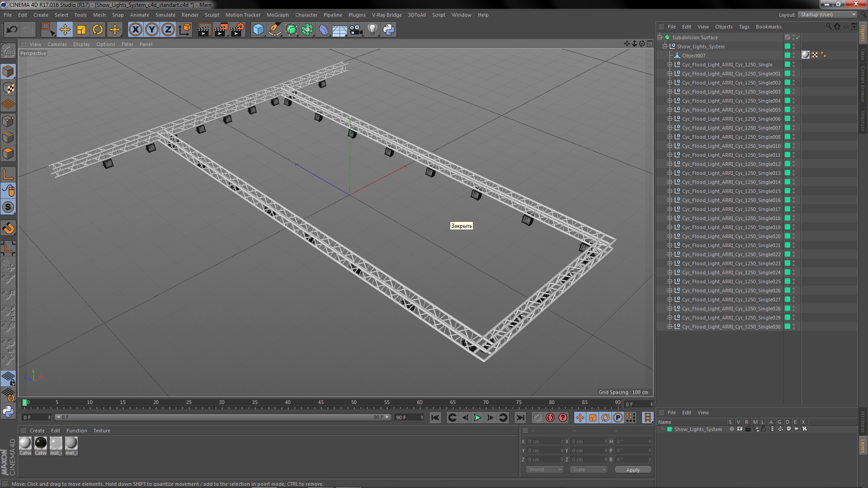Toggle Solo for Show_Lights_System layer

coord(731,429)
